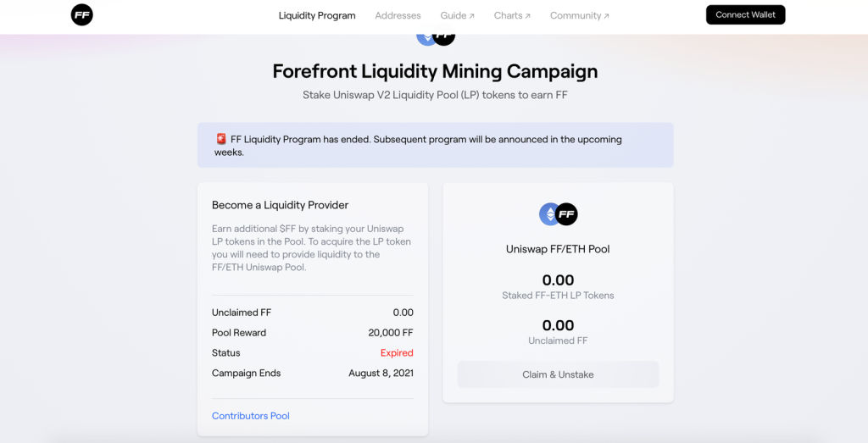The image size is (868, 443).
Task: Go to the Addresses page
Action: click(x=398, y=15)
